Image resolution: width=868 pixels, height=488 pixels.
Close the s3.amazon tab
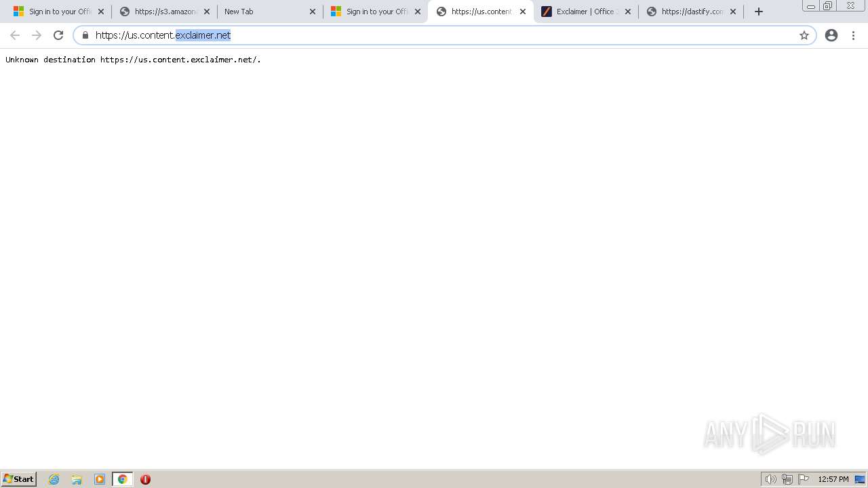[x=207, y=12]
